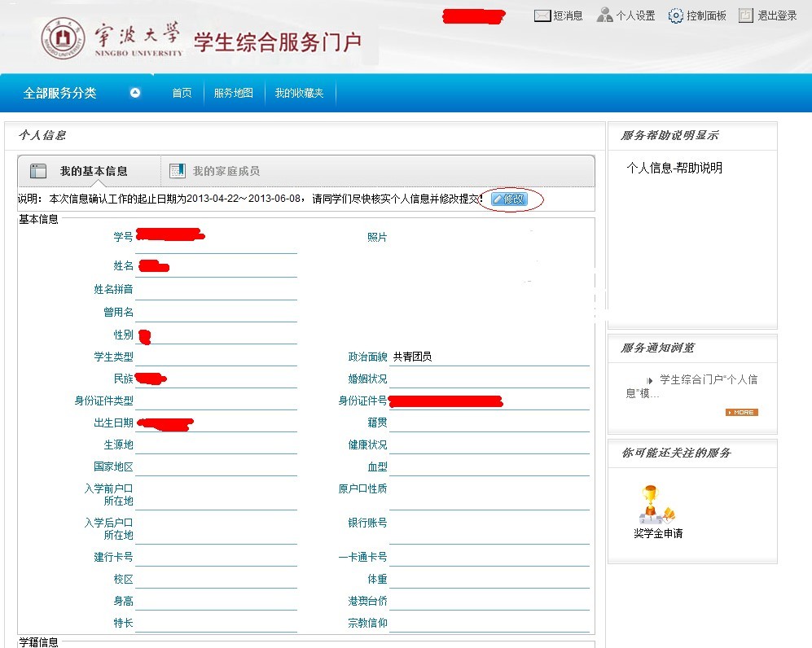Image resolution: width=812 pixels, height=648 pixels.
Task: Switch to the 我的家庭成员 tab
Action: pyautogui.click(x=226, y=171)
